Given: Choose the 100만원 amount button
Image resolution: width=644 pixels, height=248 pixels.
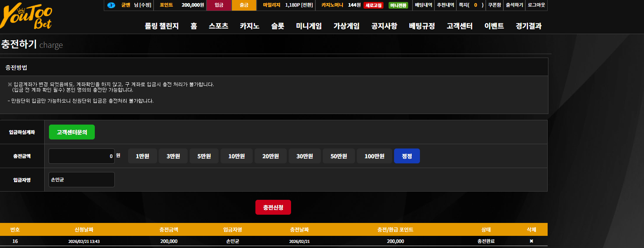Looking at the screenshot, I should click(x=374, y=156).
